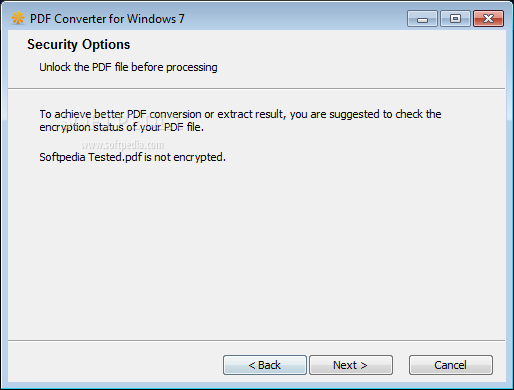
Task: Click the 'To achieve better PDF conversion' line
Action: tap(240, 114)
